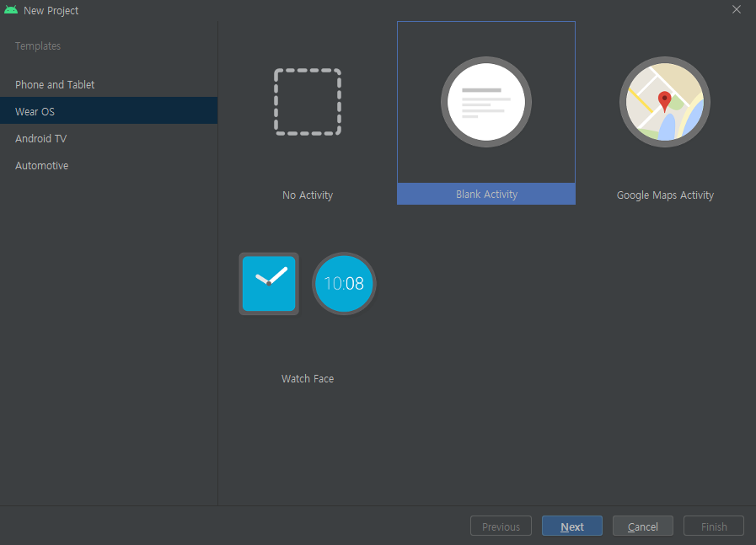Click the 'Watch Face' caption

coord(308,379)
